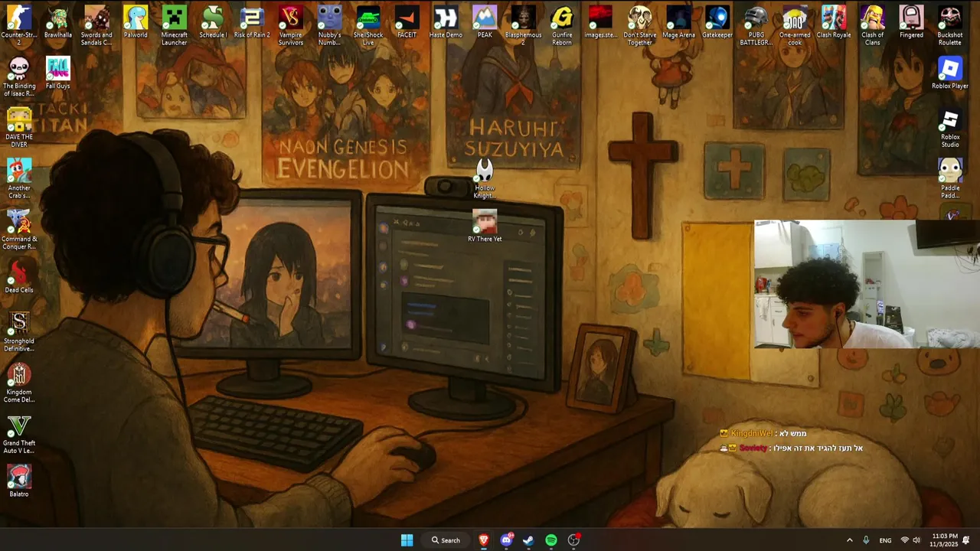Open Steam from the taskbar

point(528,540)
